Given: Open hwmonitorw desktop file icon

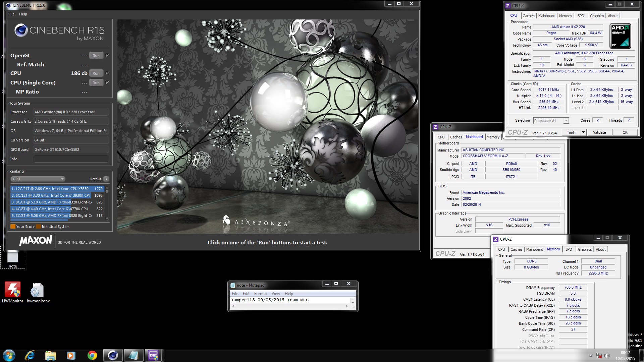Looking at the screenshot, I should (38, 292).
